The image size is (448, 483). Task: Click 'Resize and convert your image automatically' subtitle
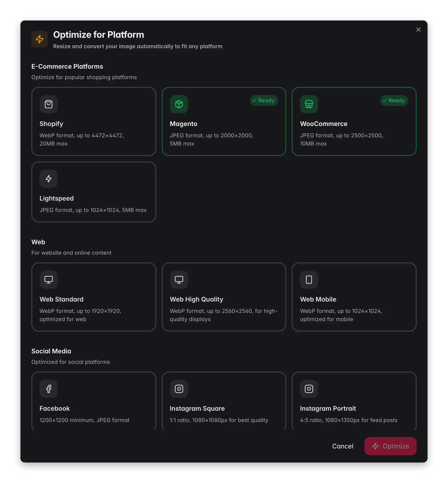(138, 46)
